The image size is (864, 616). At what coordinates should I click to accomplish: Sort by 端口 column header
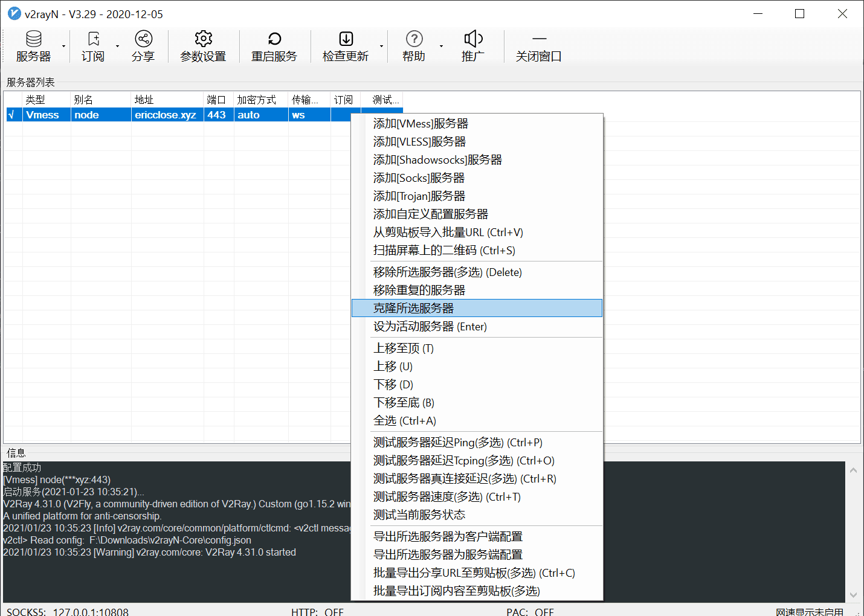[219, 100]
